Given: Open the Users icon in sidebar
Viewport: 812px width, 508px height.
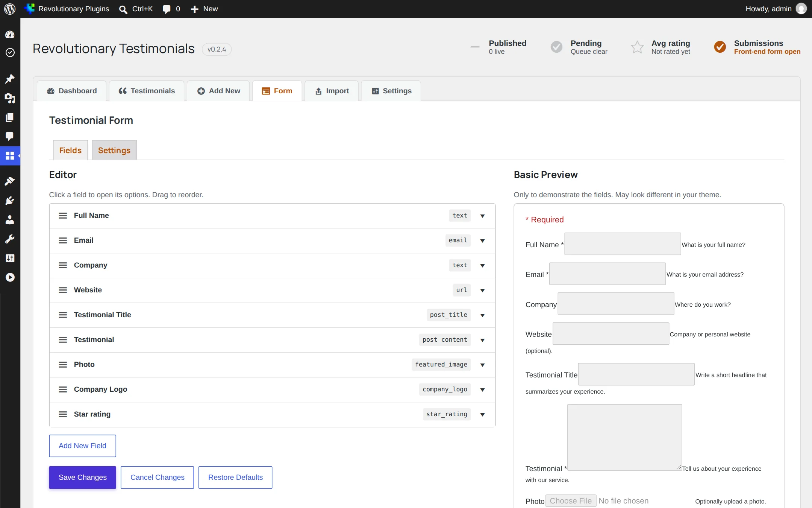Looking at the screenshot, I should click(10, 220).
